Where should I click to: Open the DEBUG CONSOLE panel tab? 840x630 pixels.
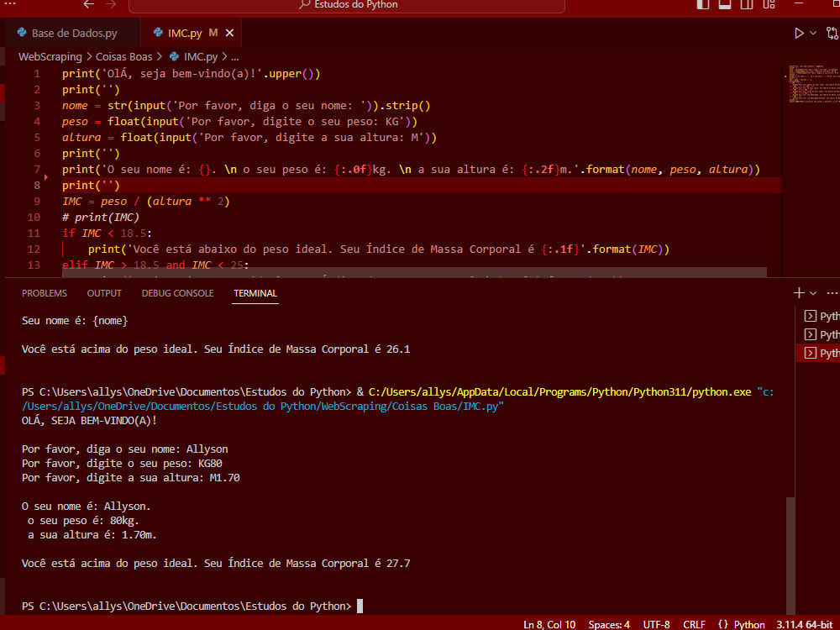pyautogui.click(x=176, y=292)
